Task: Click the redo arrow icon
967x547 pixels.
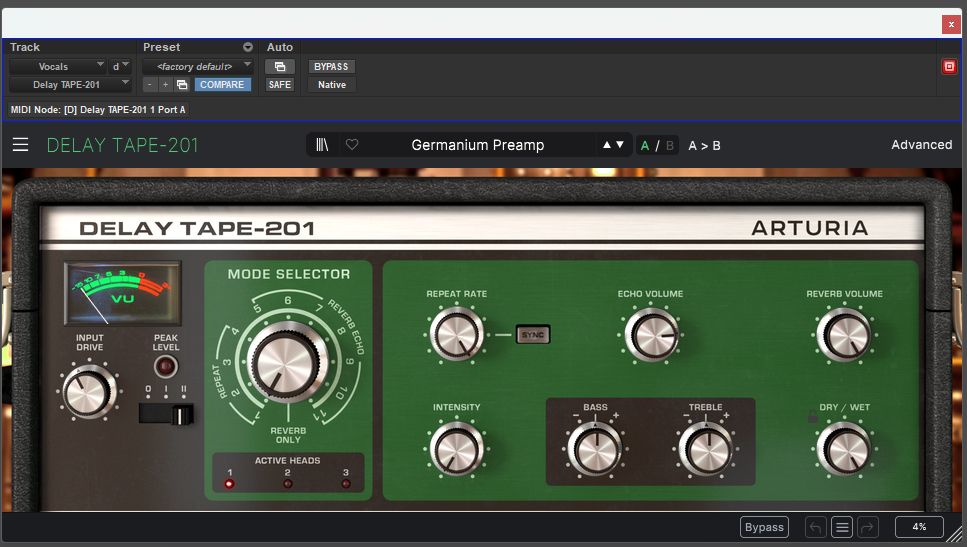Action: click(868, 527)
